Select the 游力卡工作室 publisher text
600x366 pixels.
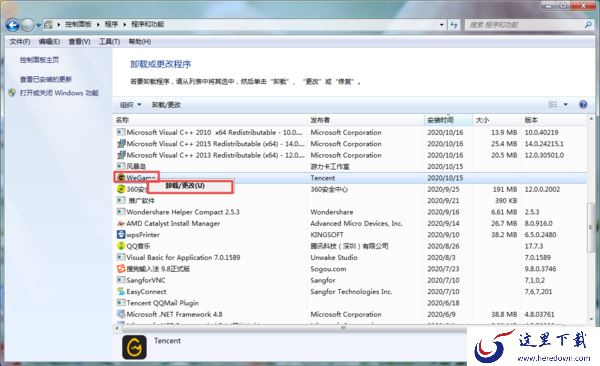(x=329, y=167)
